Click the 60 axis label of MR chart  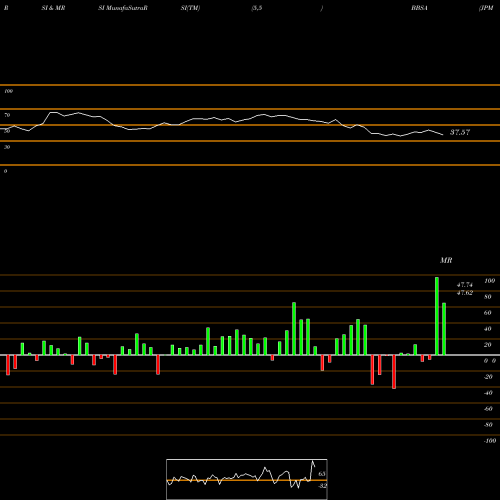point(488,313)
